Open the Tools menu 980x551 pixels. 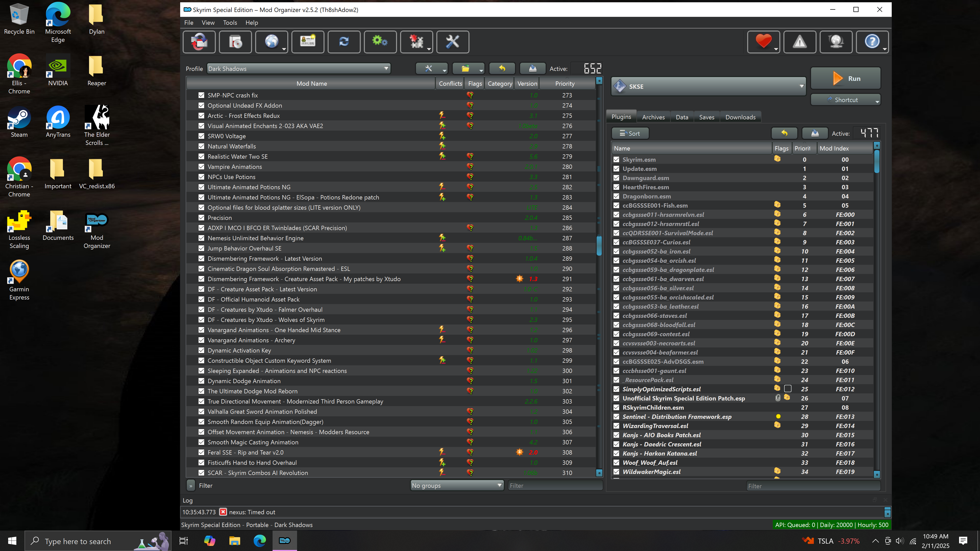pyautogui.click(x=230, y=22)
